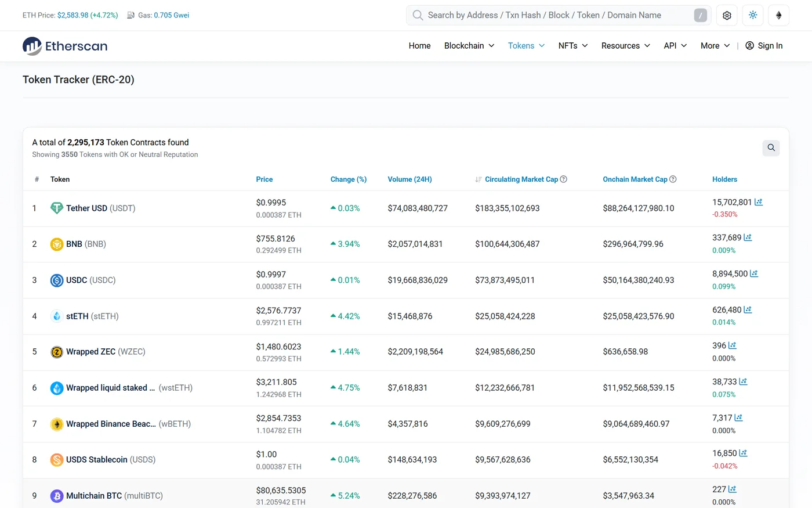The image size is (812, 508).
Task: Click the Etherscan logo
Action: click(x=65, y=46)
